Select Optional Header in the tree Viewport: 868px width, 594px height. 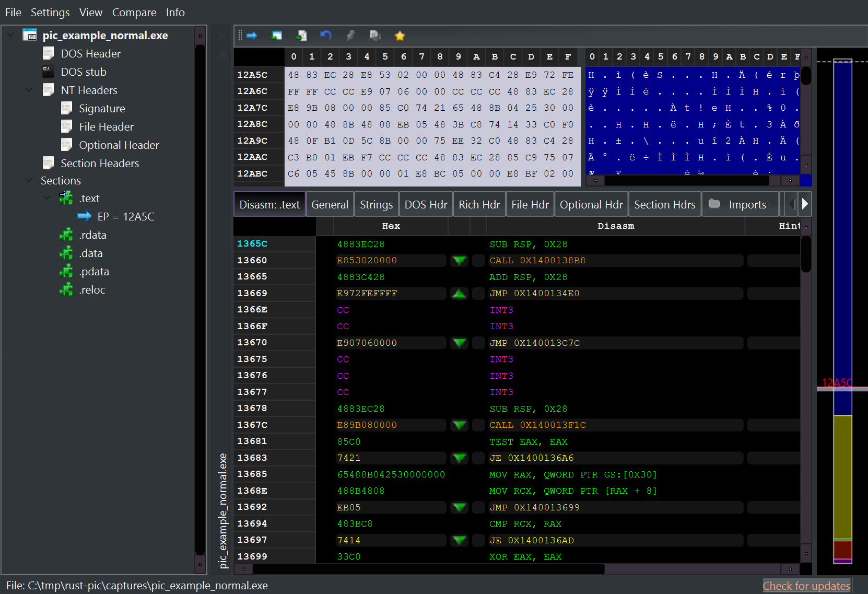pos(119,145)
